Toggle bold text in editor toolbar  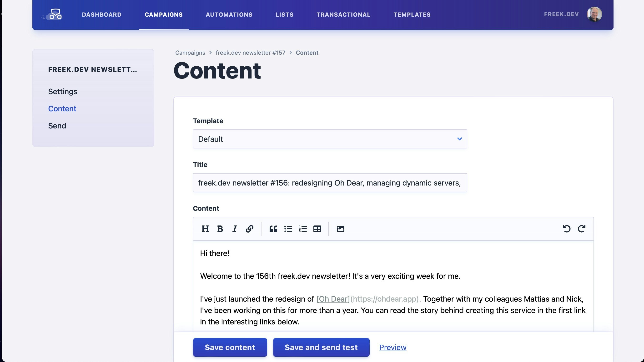220,229
